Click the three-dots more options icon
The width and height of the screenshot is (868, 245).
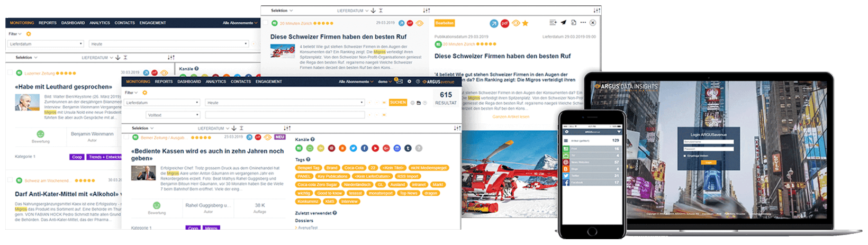pyautogui.click(x=583, y=22)
